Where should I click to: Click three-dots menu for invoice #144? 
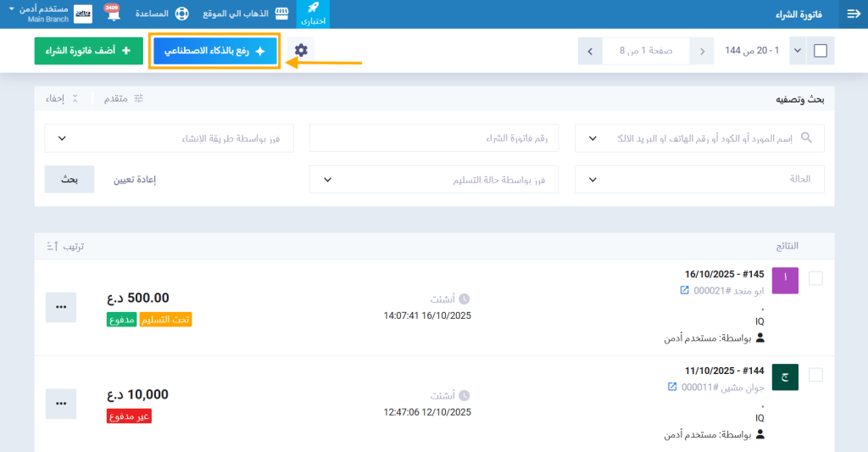60,404
